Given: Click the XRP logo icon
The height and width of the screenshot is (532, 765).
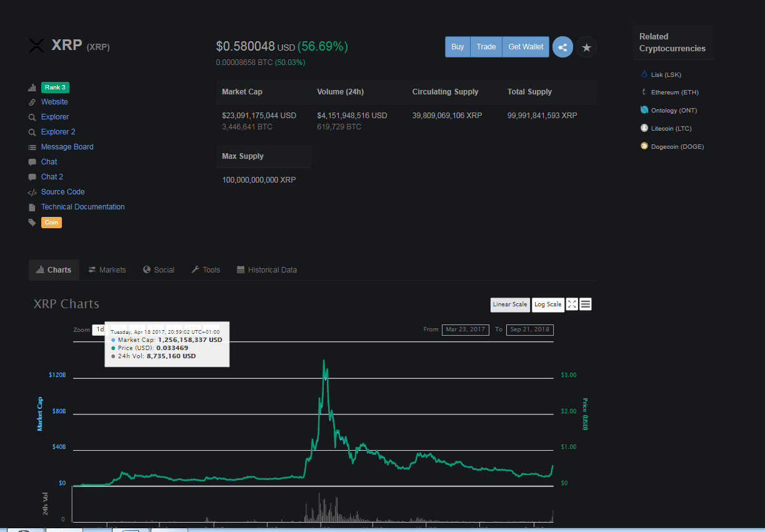Looking at the screenshot, I should point(37,46).
